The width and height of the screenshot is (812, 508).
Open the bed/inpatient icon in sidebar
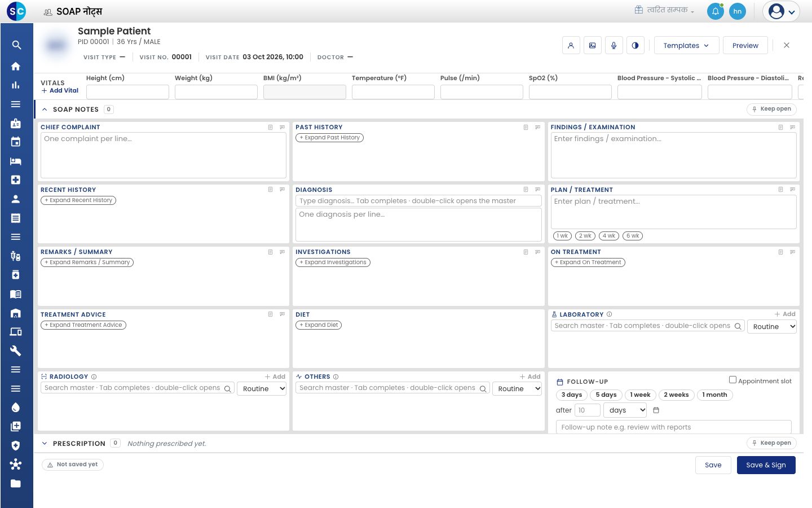tap(16, 161)
